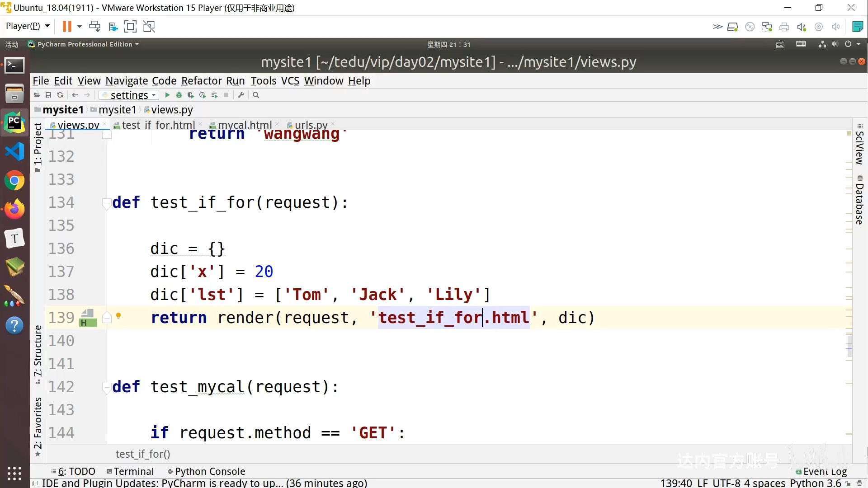Click the Run with Coverage icon
This screenshot has height=488, width=868.
click(191, 95)
